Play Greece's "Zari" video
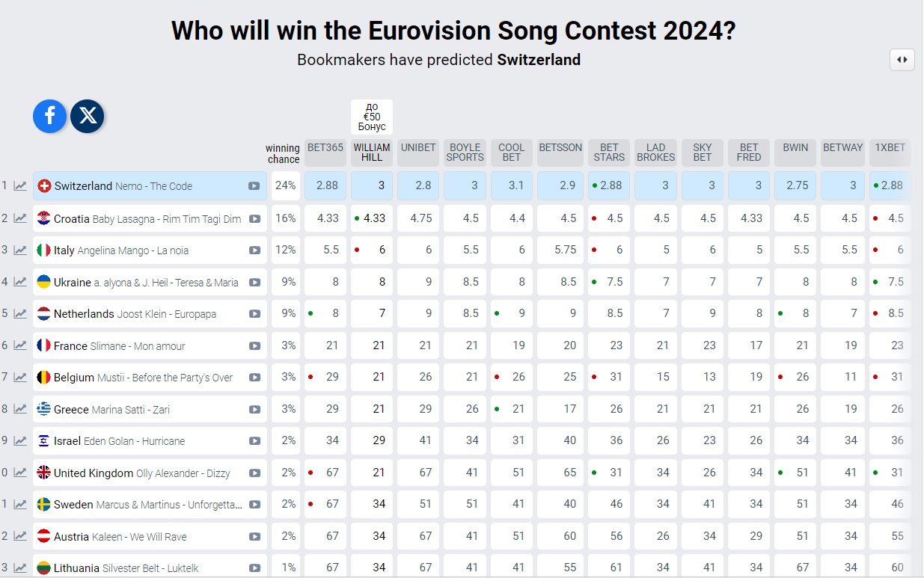Image resolution: width=924 pixels, height=578 pixels. [254, 409]
